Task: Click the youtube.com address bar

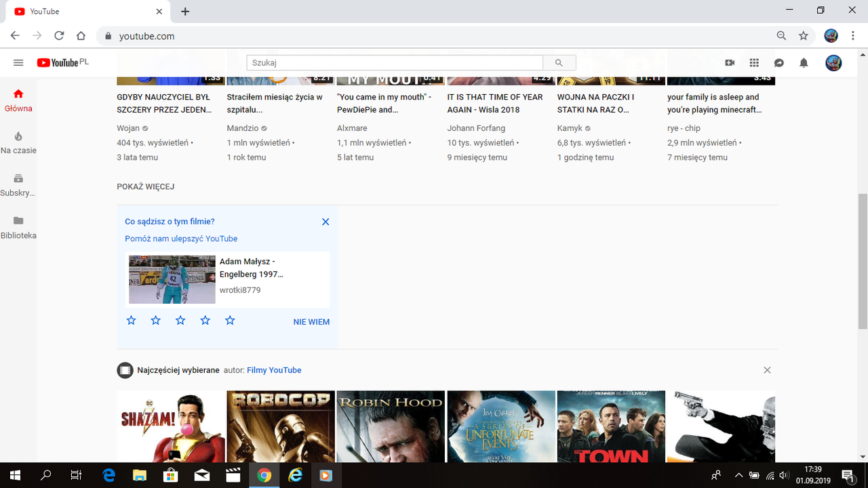Action: coord(434,36)
